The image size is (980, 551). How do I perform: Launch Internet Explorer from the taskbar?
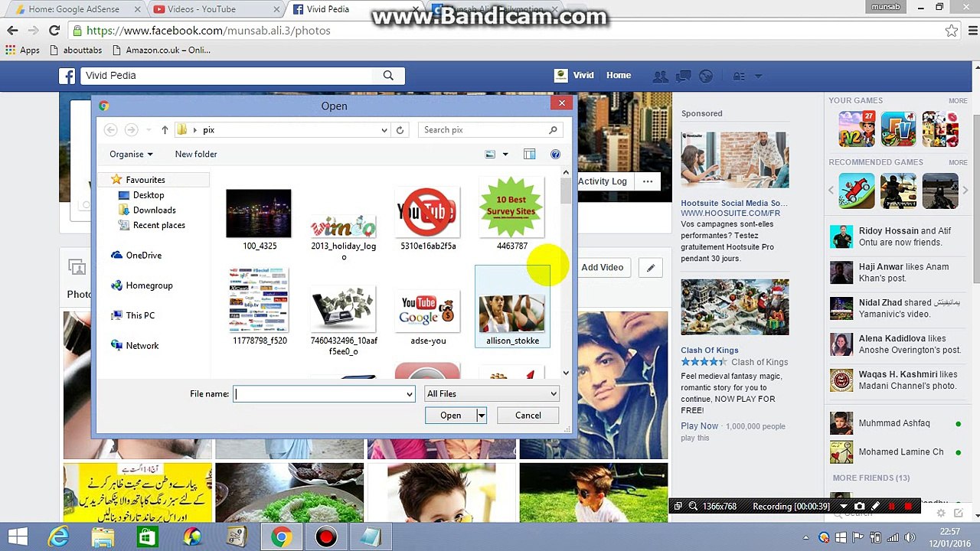click(58, 537)
